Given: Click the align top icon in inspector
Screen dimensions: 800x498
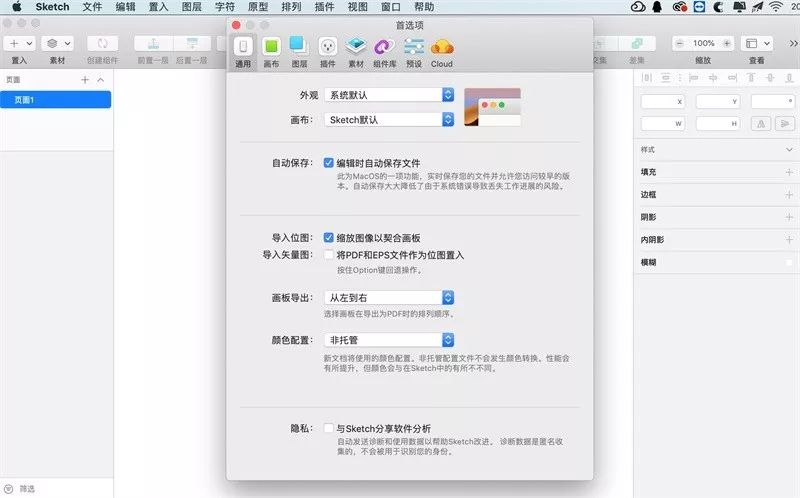Looking at the screenshot, I should click(751, 78).
